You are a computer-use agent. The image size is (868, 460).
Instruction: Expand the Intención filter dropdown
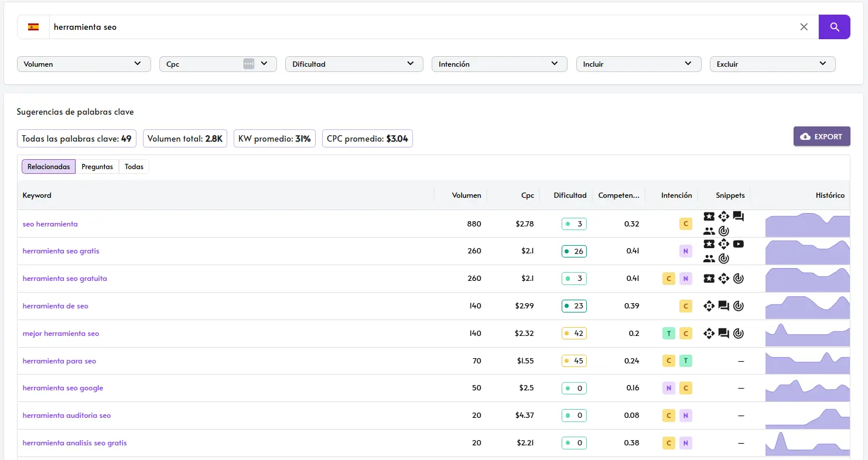[499, 64]
